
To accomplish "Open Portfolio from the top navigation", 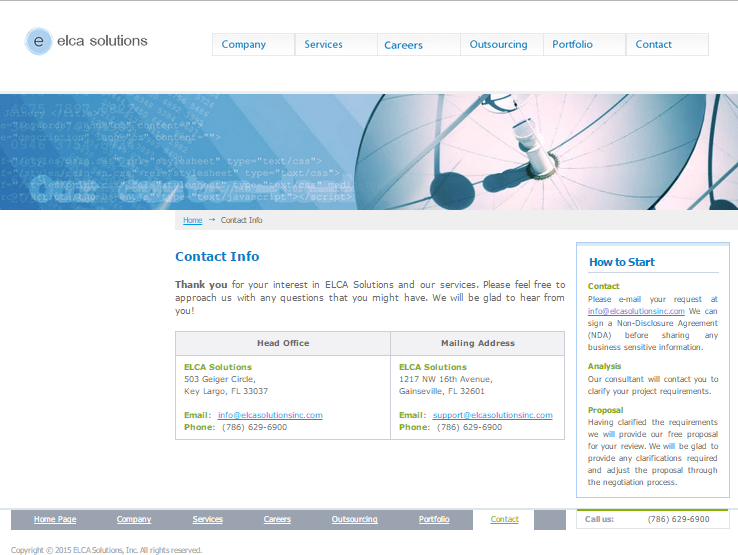I will click(572, 44).
